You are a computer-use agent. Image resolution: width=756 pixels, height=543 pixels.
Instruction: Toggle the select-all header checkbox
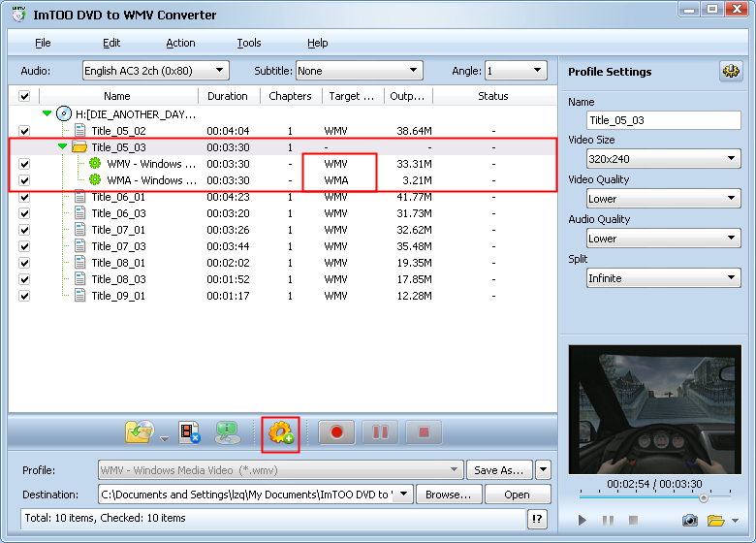tap(24, 96)
